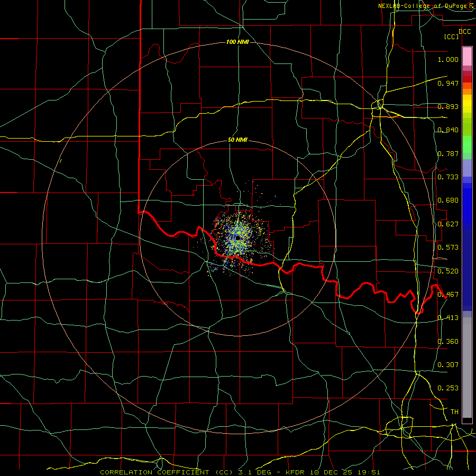Click the 0.680 legend value
Viewport: 476px width, 476px height.
pos(448,200)
